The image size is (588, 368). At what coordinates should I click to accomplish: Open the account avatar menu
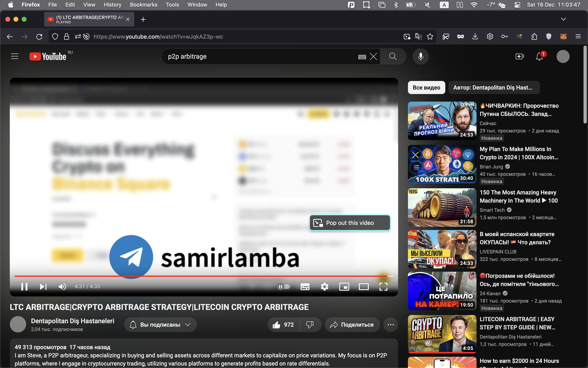pos(563,56)
